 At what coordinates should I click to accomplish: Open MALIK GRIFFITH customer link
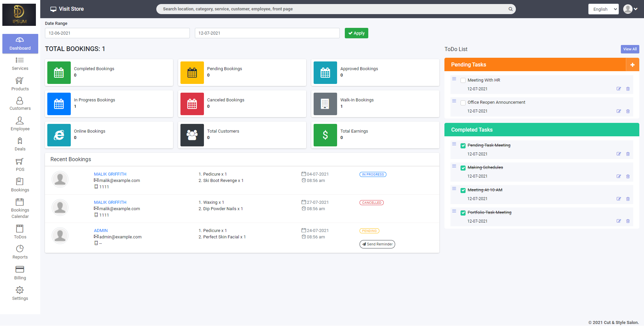point(110,174)
